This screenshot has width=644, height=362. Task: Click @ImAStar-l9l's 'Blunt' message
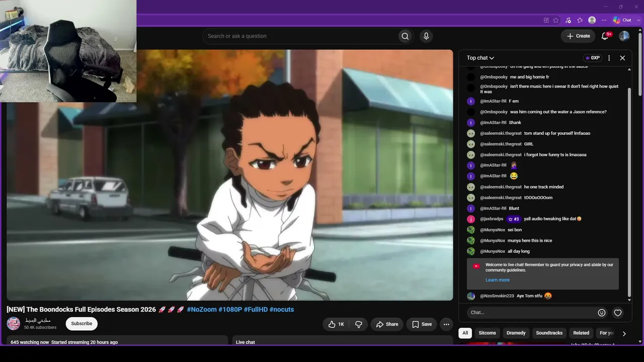coord(514,209)
